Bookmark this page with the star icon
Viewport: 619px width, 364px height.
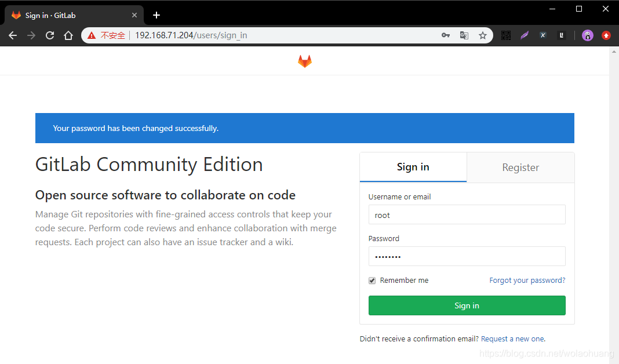pyautogui.click(x=483, y=35)
